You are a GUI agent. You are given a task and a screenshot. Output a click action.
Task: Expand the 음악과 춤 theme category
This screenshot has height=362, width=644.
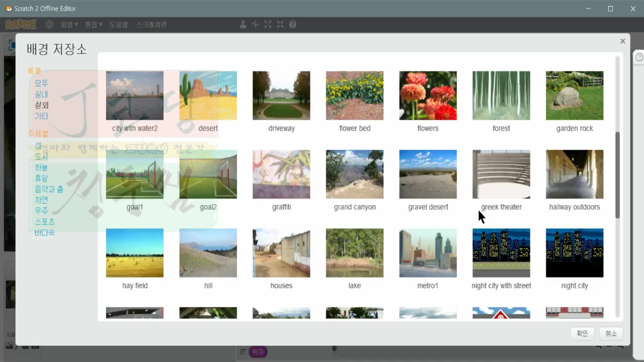point(48,189)
